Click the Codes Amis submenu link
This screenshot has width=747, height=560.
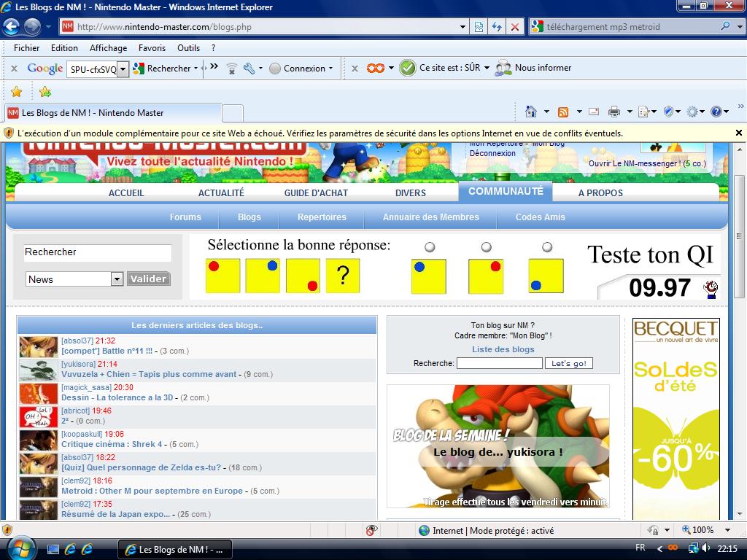point(541,217)
